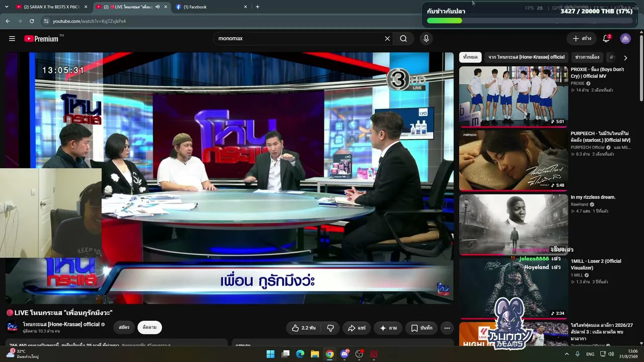Click the ติดตาม subscribed button
This screenshot has width=644, height=362.
149,327
